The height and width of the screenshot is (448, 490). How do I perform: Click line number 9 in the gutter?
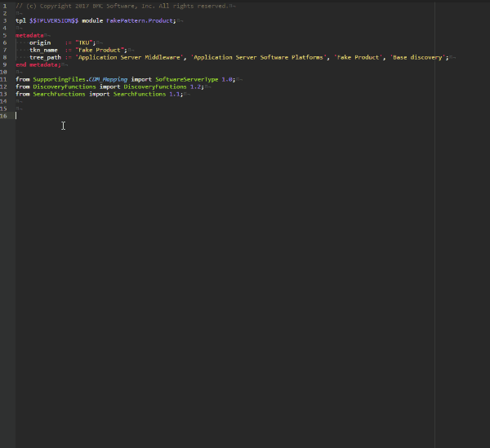point(5,64)
